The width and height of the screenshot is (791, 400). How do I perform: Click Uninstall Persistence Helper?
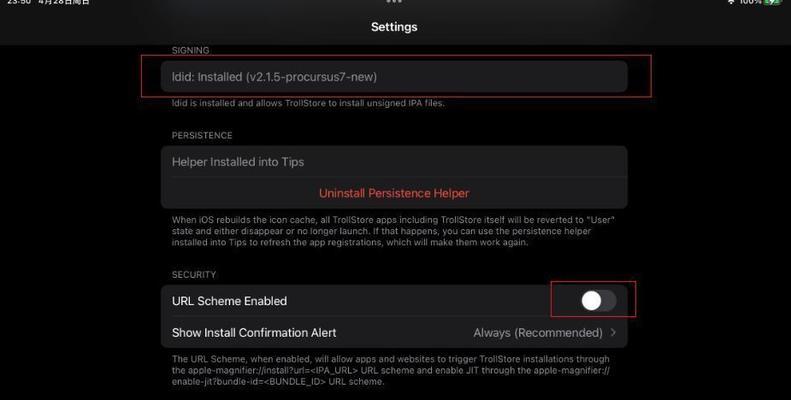[394, 193]
